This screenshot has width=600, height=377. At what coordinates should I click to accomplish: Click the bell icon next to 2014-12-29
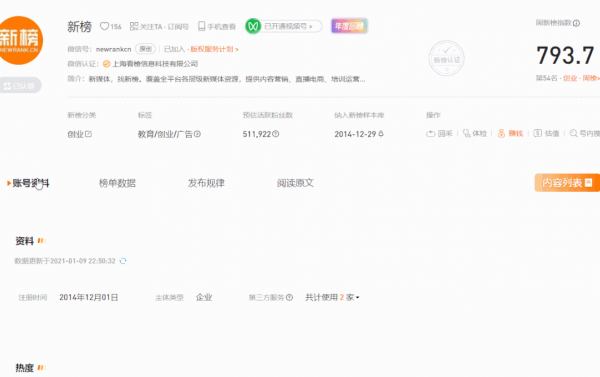(381, 134)
